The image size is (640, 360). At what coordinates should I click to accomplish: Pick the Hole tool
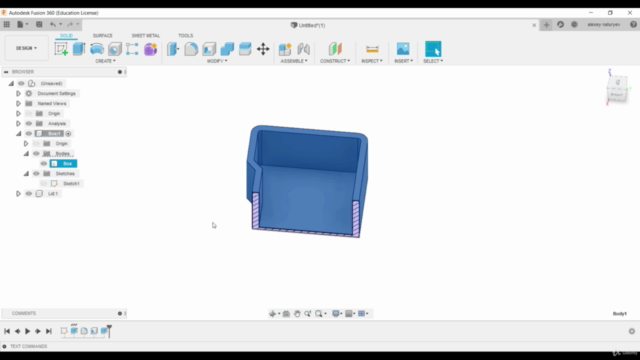click(115, 49)
